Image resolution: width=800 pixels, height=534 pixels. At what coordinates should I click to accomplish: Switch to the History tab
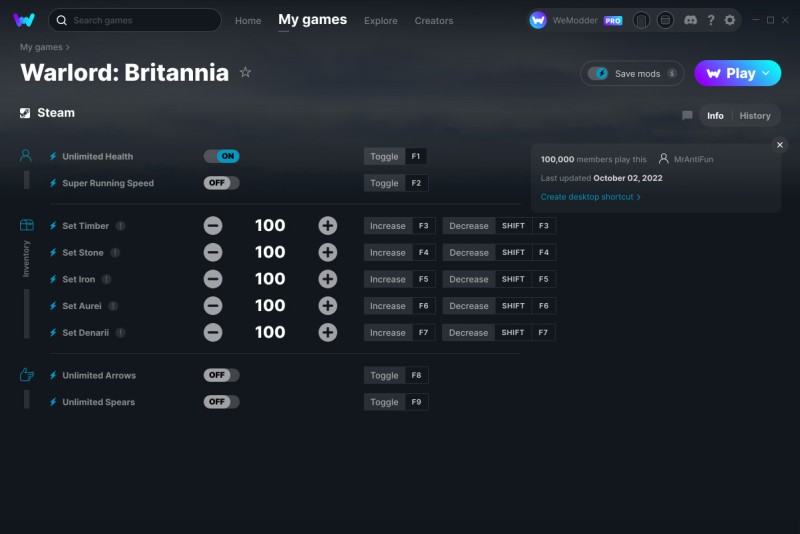pos(755,116)
